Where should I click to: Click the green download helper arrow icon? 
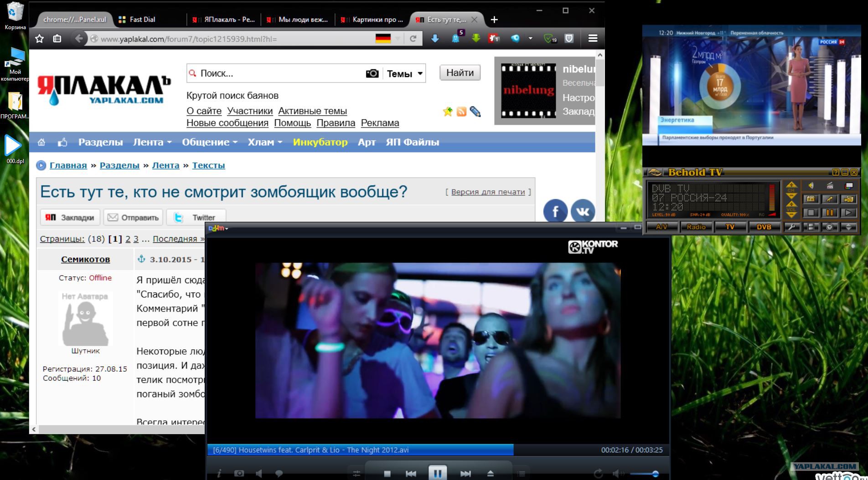coord(476,38)
